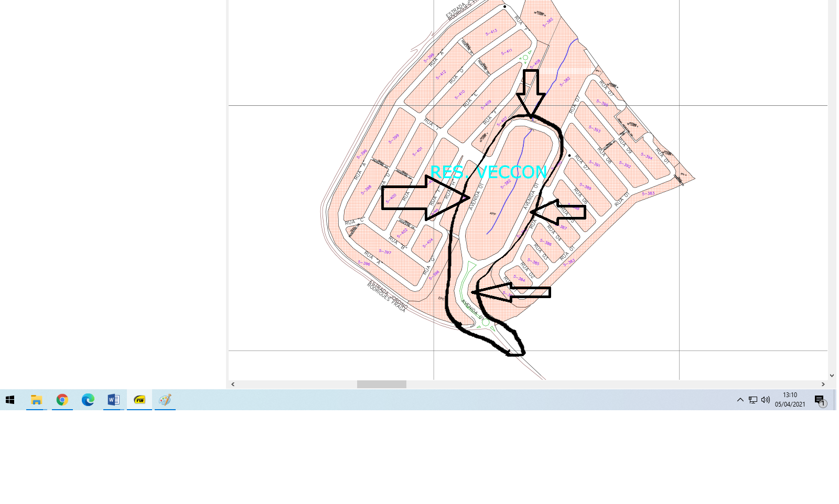The width and height of the screenshot is (839, 504).
Task: Show hidden system tray icons
Action: [x=740, y=400]
